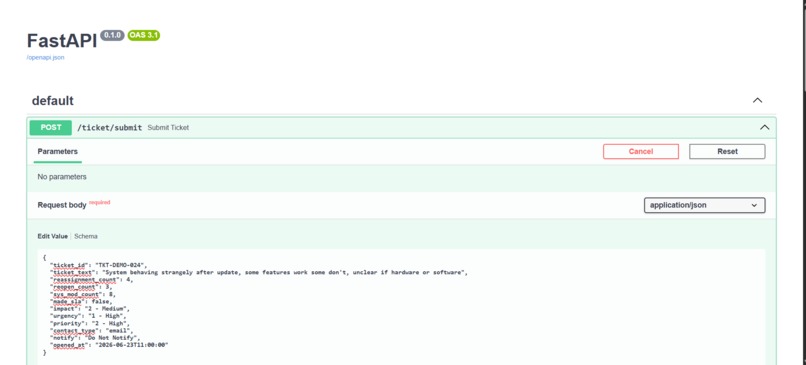The image size is (806, 365).
Task: Reset the request body
Action: [x=727, y=152]
